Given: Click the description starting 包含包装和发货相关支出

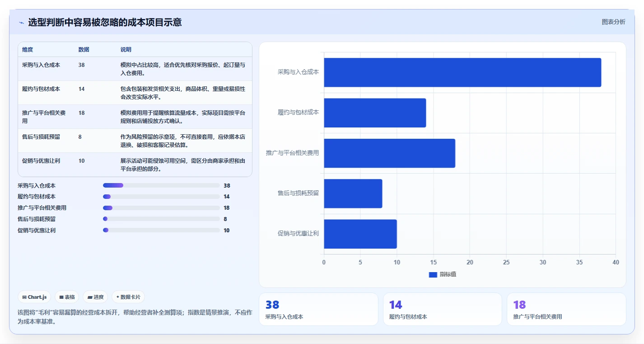Looking at the screenshot, I should 183,93.
